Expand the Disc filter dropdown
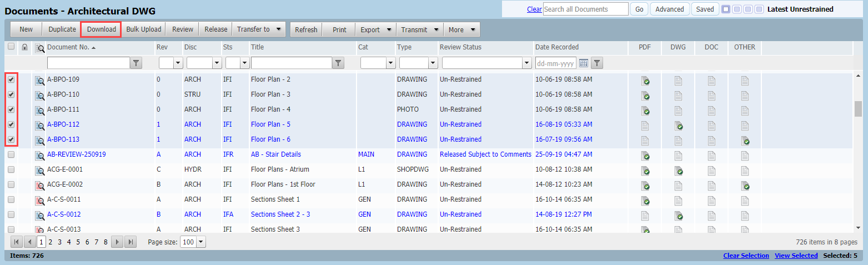The width and height of the screenshot is (868, 265). [x=217, y=63]
